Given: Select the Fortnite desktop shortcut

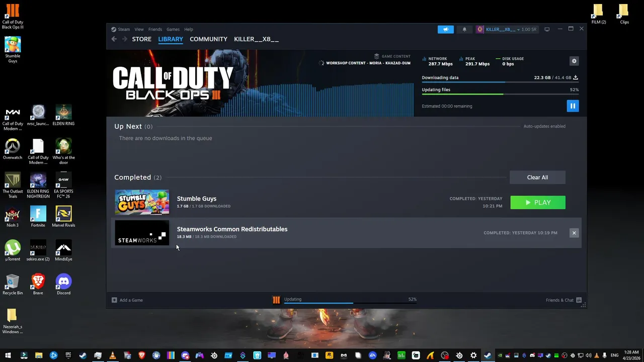Looking at the screenshot, I should pyautogui.click(x=38, y=217).
